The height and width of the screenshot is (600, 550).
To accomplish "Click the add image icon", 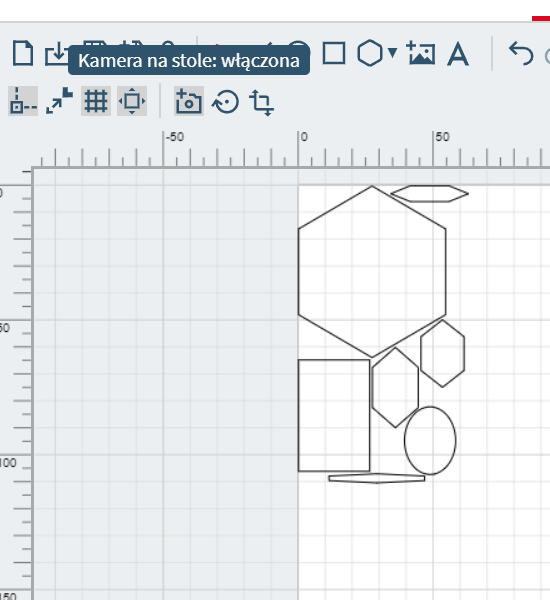I will [421, 52].
